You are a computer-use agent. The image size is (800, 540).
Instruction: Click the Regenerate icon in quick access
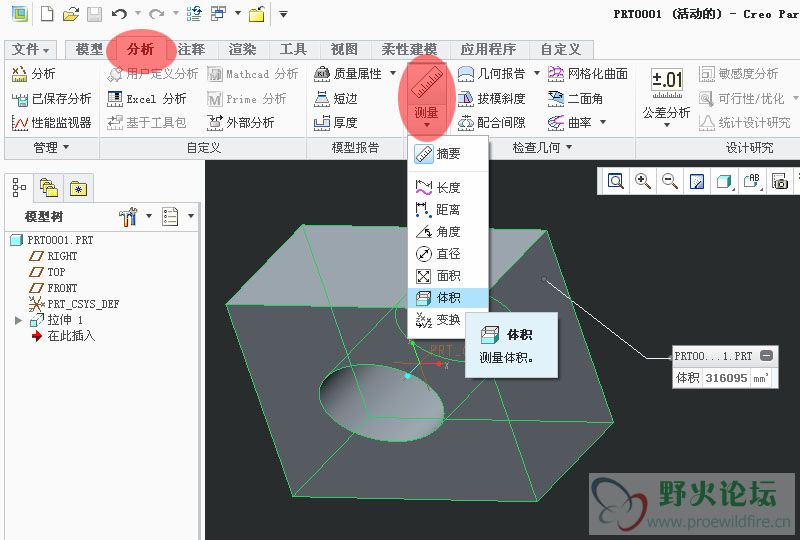click(194, 14)
